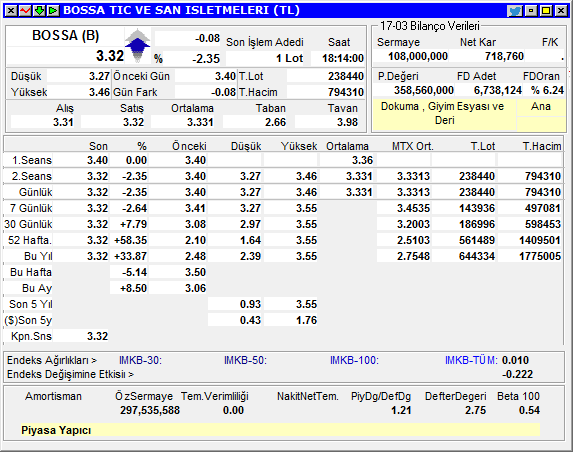Click the FDOran value % 6.24
This screenshot has height=452, width=573.
pyautogui.click(x=547, y=90)
